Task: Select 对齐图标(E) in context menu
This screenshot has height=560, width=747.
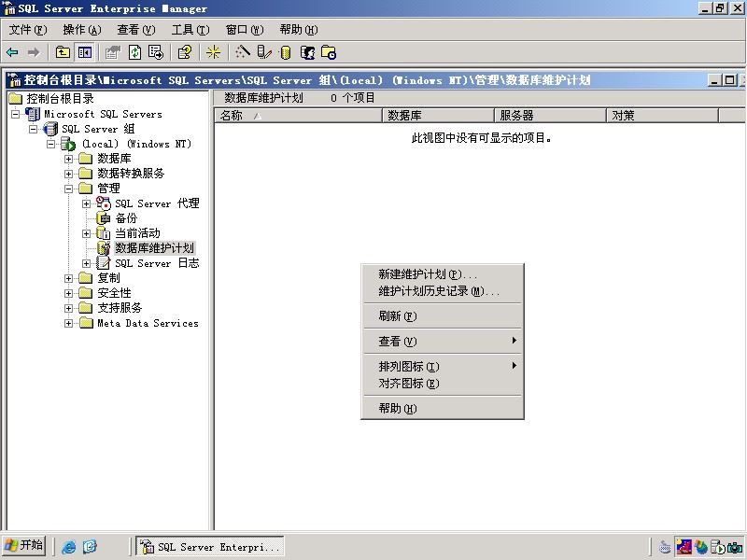Action: coord(442,384)
